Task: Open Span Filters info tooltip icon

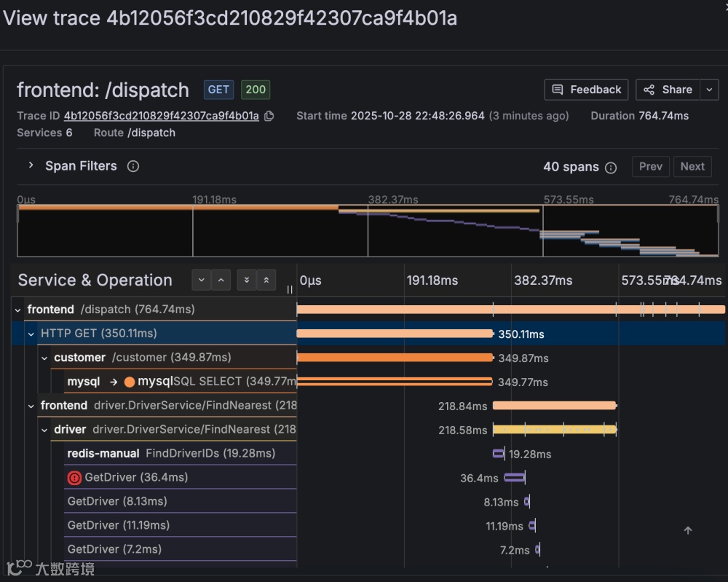Action: click(x=133, y=166)
